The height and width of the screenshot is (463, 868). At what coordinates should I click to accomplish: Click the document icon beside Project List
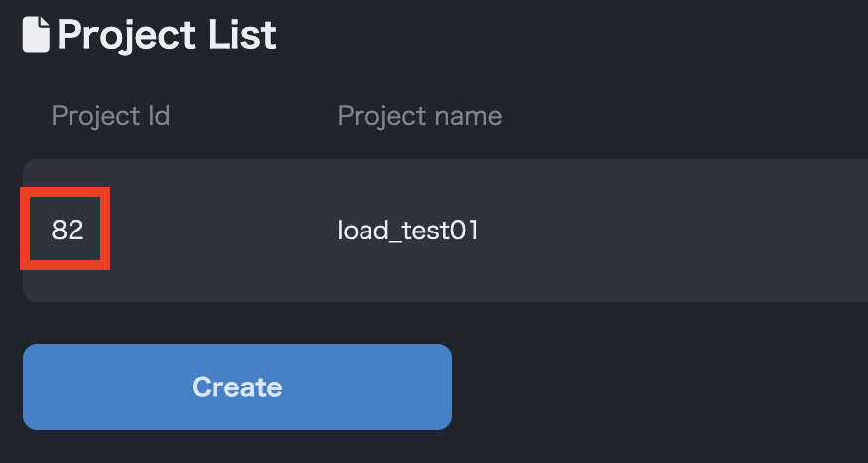point(35,36)
